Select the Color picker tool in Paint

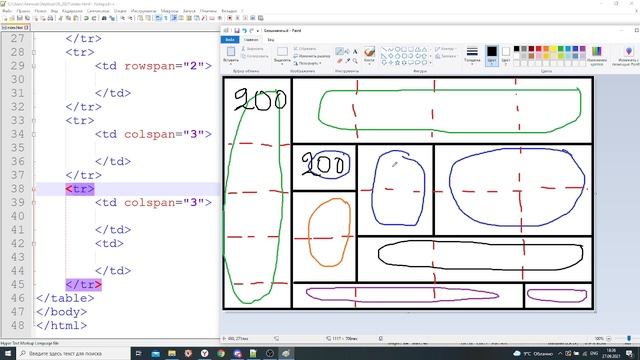(x=347, y=61)
